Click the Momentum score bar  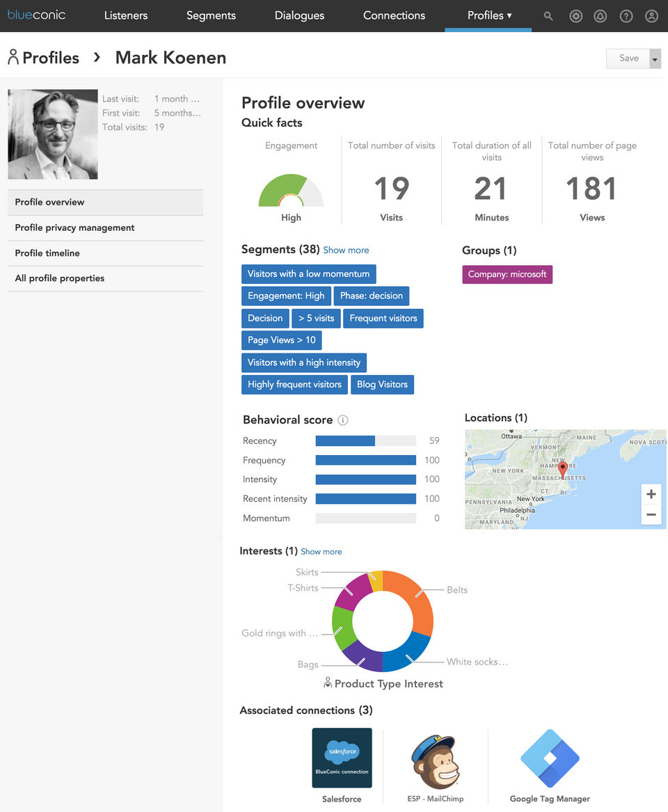(x=365, y=518)
